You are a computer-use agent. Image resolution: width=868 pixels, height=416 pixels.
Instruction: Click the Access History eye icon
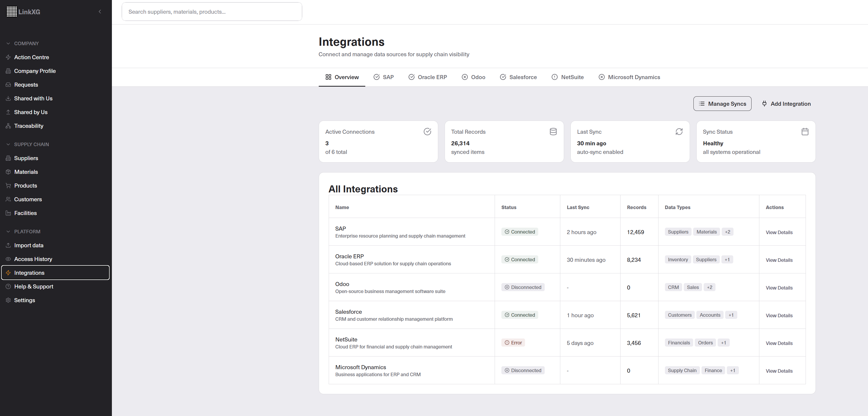pos(8,259)
